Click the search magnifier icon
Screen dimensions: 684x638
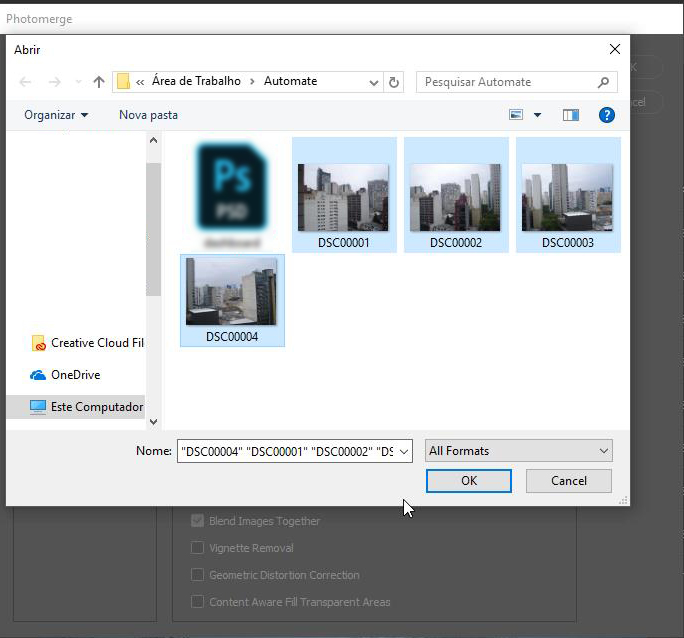pyautogui.click(x=603, y=82)
